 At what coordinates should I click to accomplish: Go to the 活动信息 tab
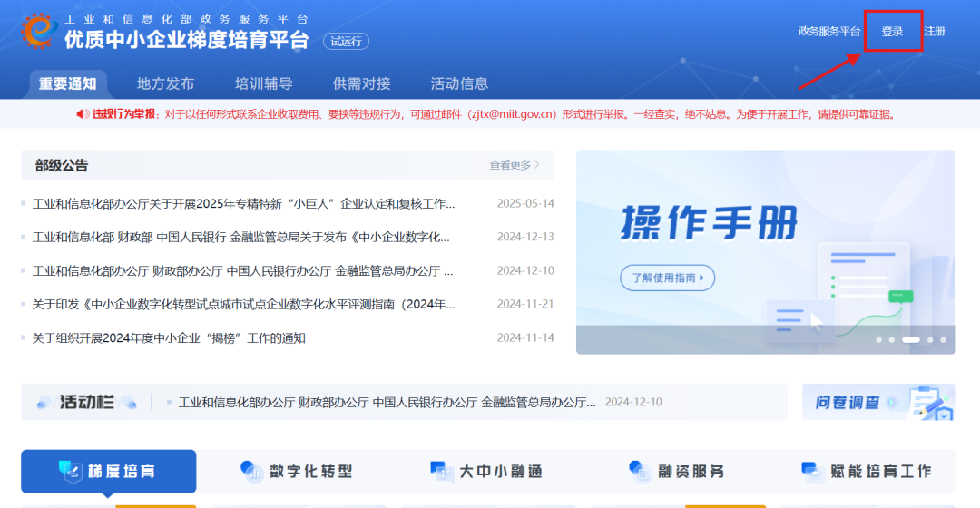(459, 83)
